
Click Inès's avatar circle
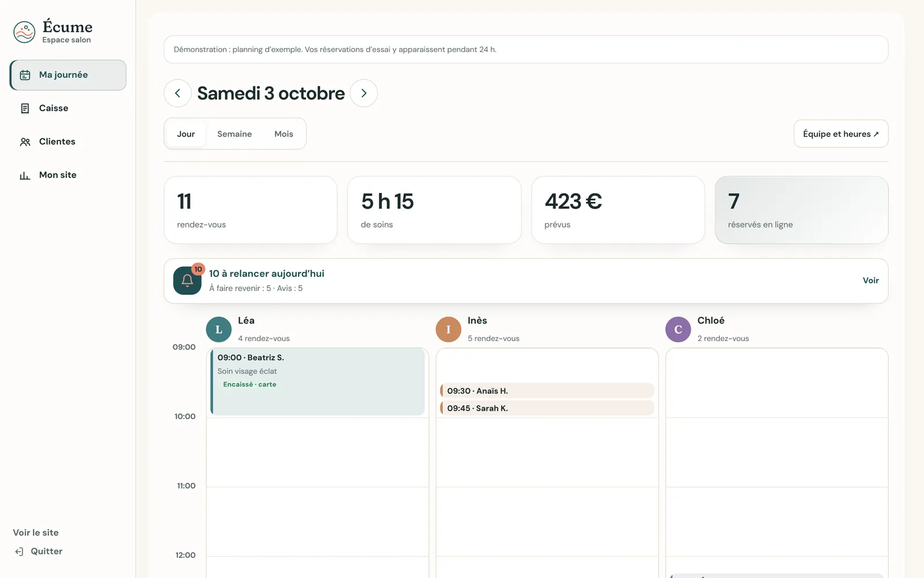pos(448,329)
